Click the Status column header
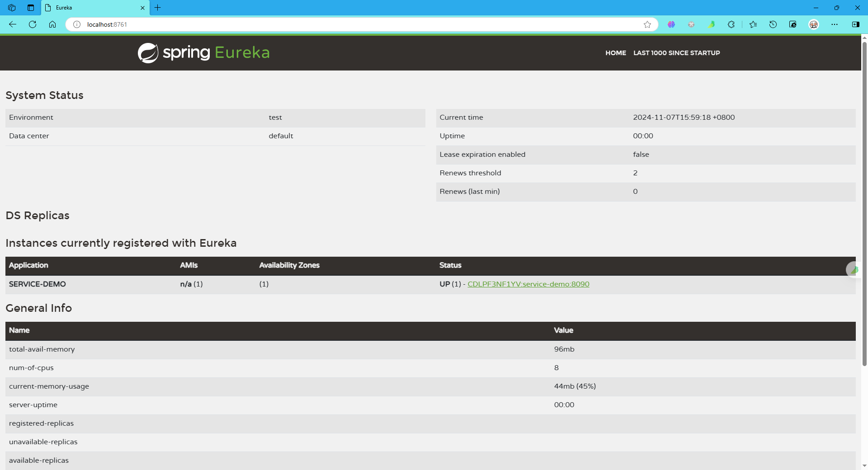The height and width of the screenshot is (470, 868). click(x=450, y=265)
